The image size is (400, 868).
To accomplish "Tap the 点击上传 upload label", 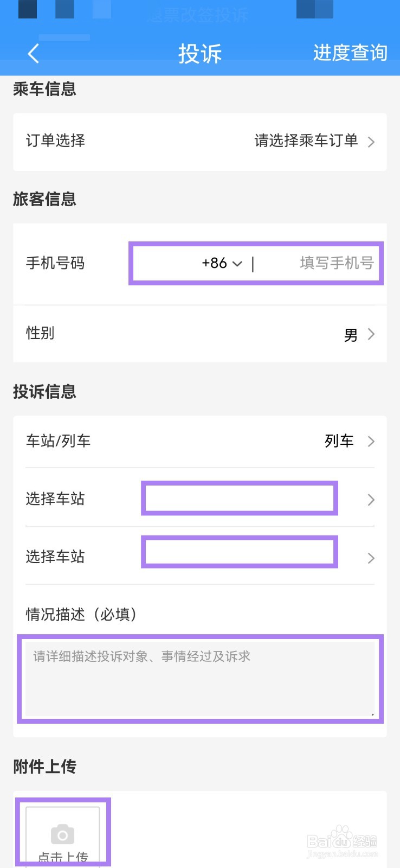I will coord(63,858).
